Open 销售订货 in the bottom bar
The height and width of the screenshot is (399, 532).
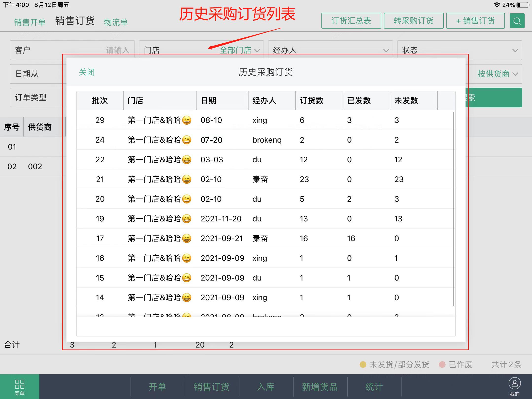pos(212,387)
